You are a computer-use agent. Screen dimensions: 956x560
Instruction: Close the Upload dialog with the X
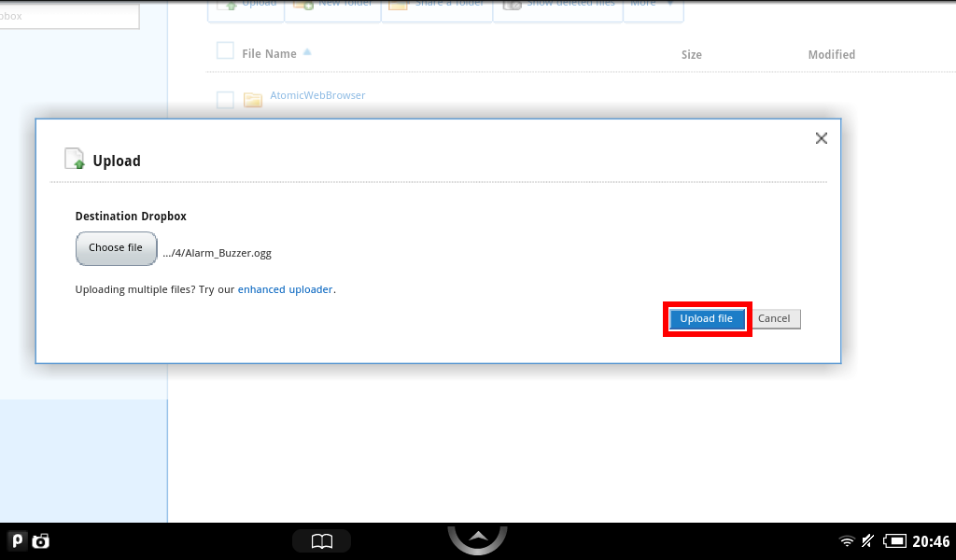821,138
